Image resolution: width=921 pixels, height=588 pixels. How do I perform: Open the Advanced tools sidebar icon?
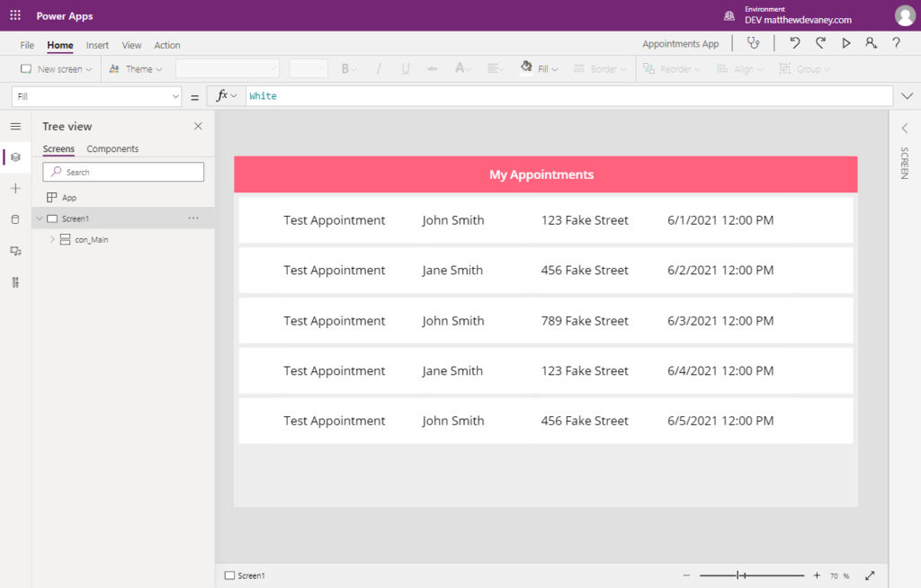(x=15, y=282)
